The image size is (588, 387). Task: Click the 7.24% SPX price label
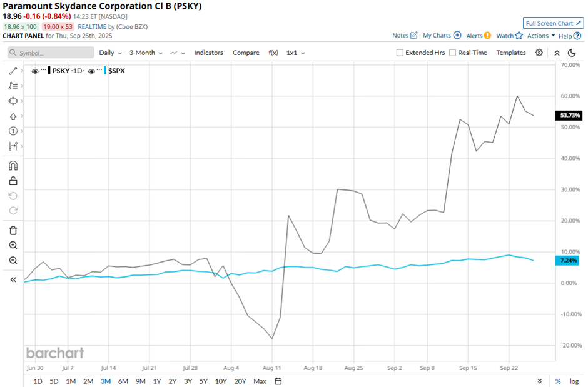pyautogui.click(x=567, y=260)
